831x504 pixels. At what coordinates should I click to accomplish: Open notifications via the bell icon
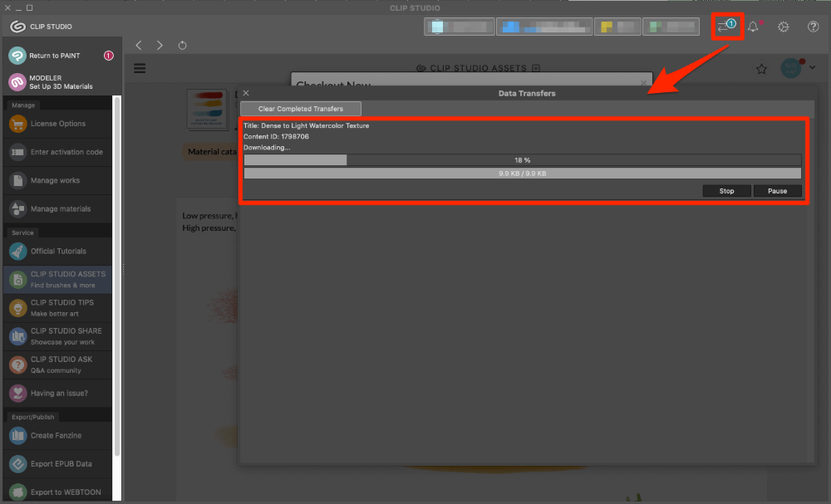pyautogui.click(x=753, y=26)
